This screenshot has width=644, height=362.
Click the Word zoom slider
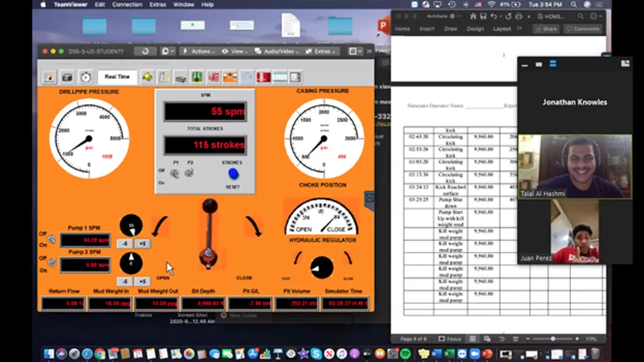click(553, 339)
